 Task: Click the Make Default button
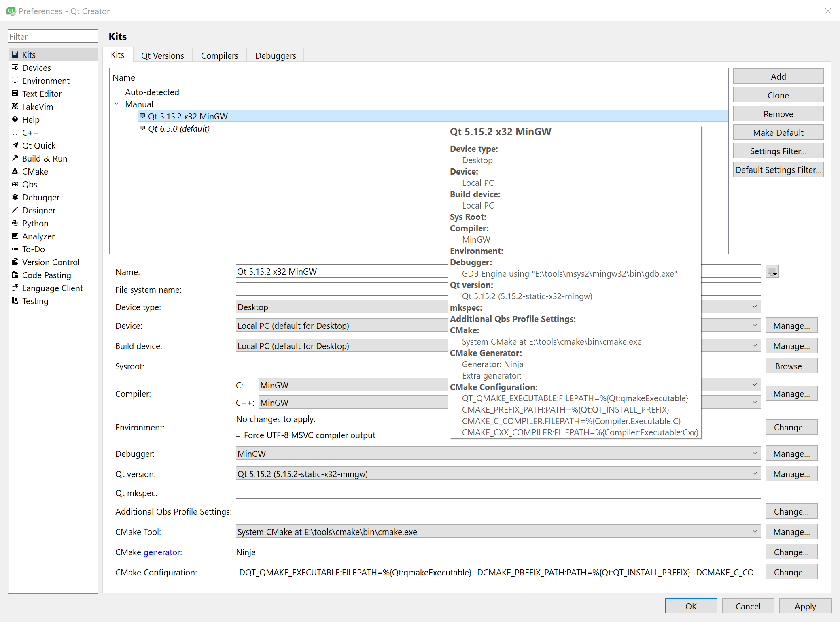(778, 132)
